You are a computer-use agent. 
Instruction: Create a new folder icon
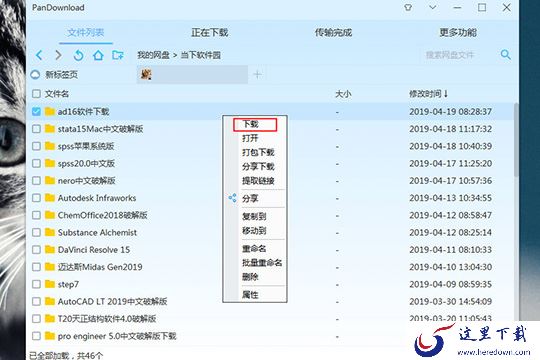click(118, 55)
